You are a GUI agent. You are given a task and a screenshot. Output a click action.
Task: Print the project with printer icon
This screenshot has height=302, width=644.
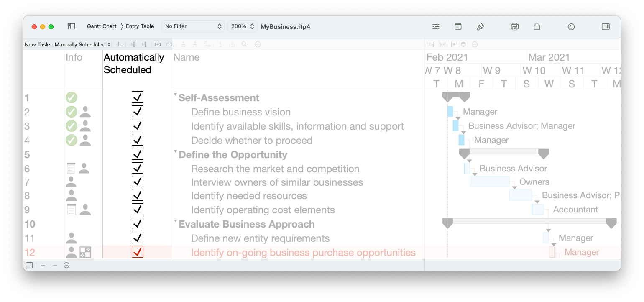tap(515, 26)
